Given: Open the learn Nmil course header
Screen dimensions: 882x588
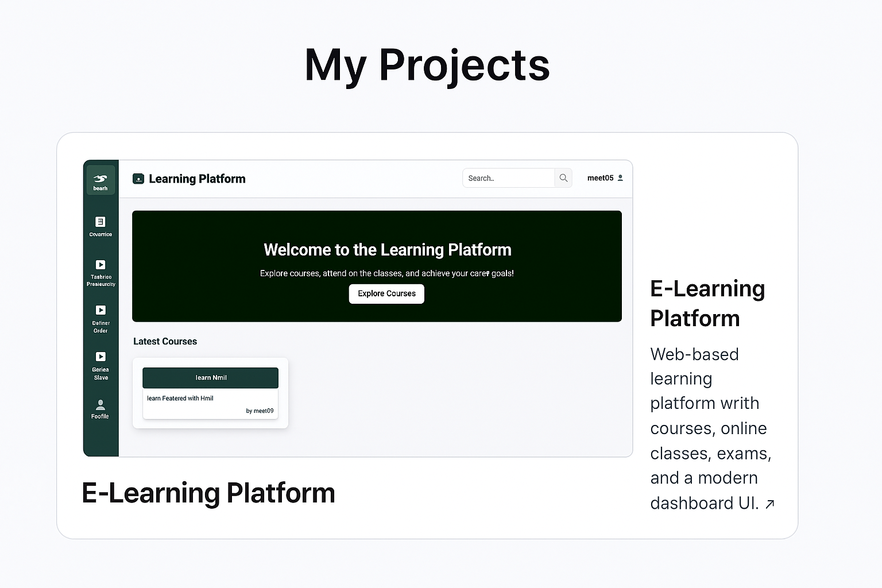Looking at the screenshot, I should pos(210,378).
